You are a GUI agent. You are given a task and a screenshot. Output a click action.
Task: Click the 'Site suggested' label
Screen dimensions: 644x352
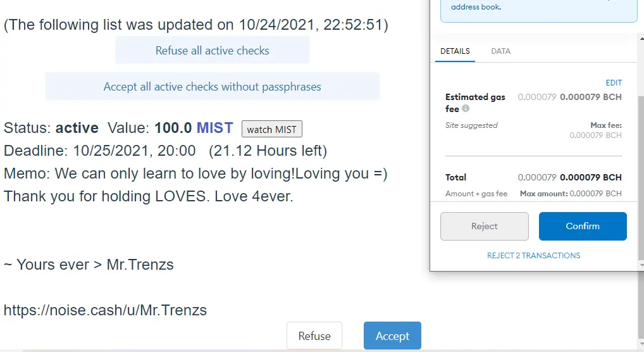[471, 125]
